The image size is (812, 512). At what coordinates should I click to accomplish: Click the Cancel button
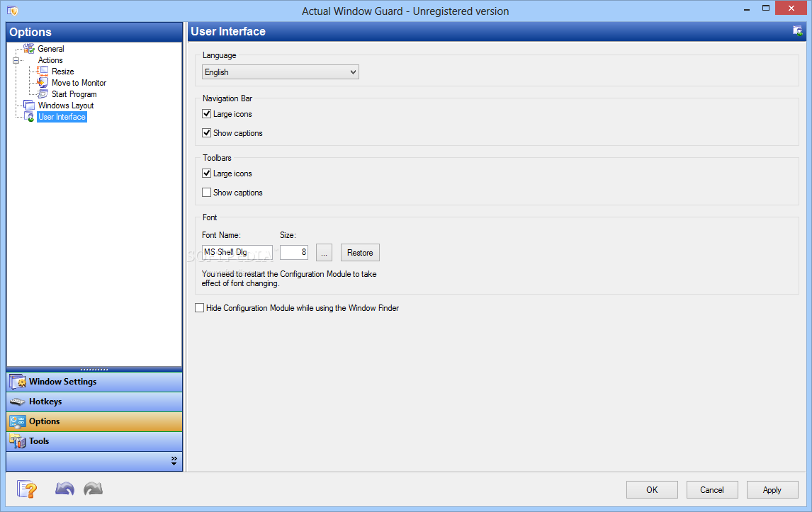[x=712, y=490]
